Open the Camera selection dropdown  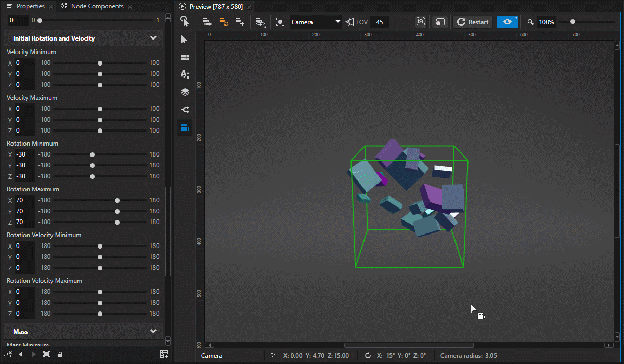coord(316,22)
